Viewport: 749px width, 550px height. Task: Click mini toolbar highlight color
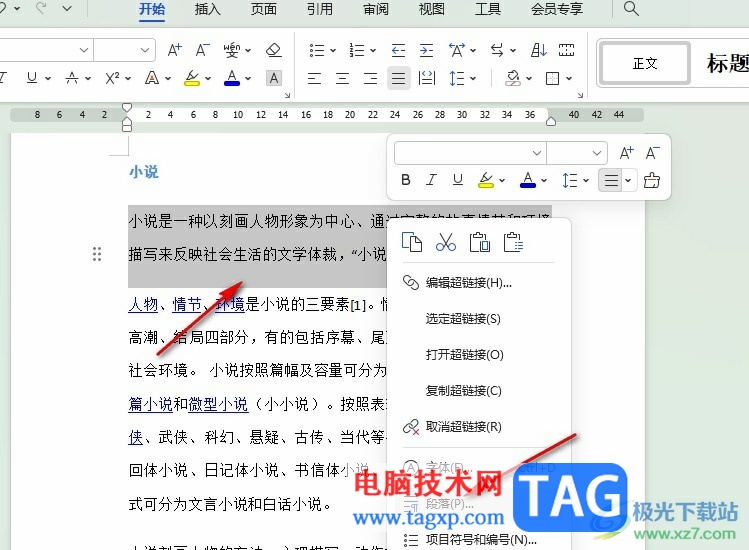486,180
